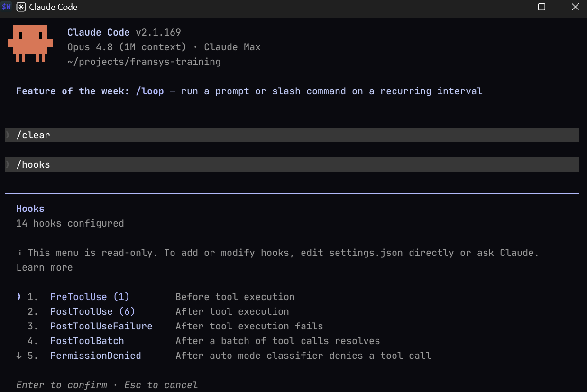Click the 'Enter to confirm · Esc to cancel' hint
Screen dimensions: 587x392
click(x=107, y=385)
